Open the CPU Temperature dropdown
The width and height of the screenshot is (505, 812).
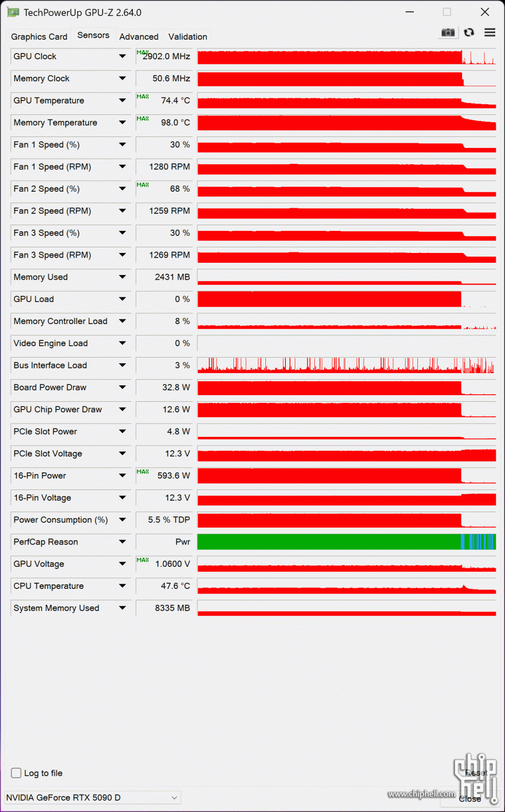click(x=122, y=586)
